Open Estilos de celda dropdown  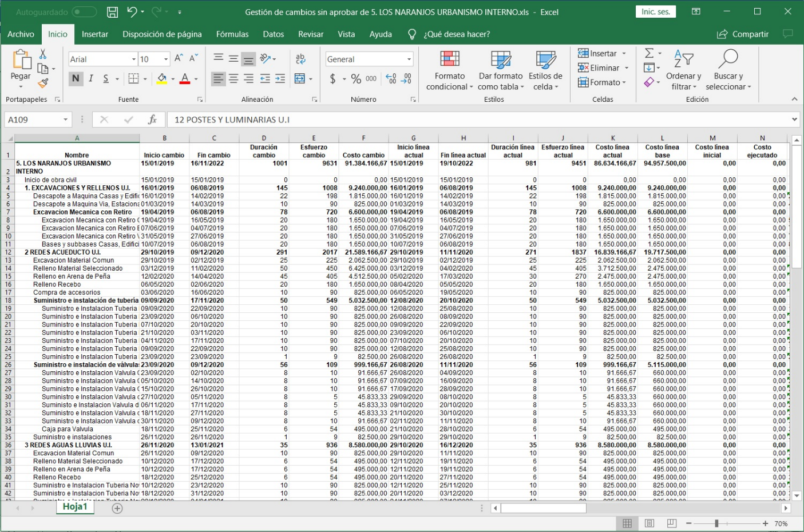coord(545,70)
